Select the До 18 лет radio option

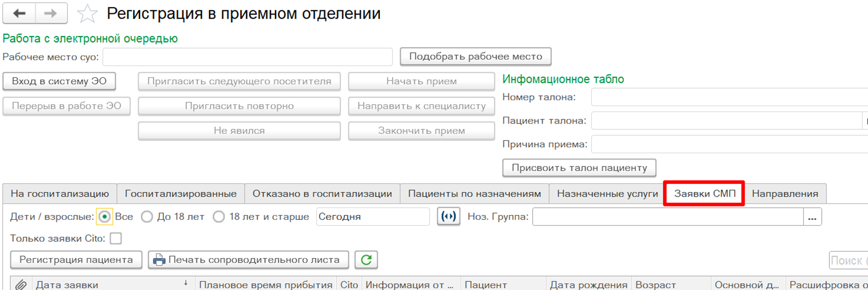[147, 217]
